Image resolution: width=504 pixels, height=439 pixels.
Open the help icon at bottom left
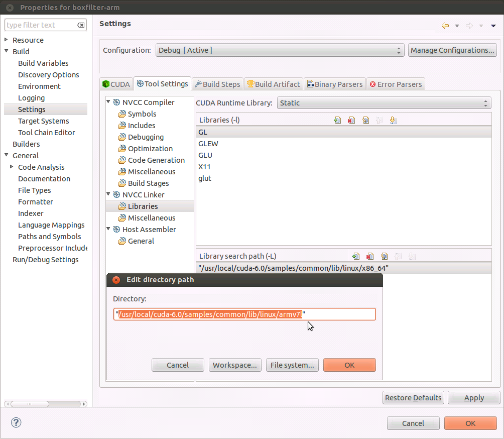(16, 422)
